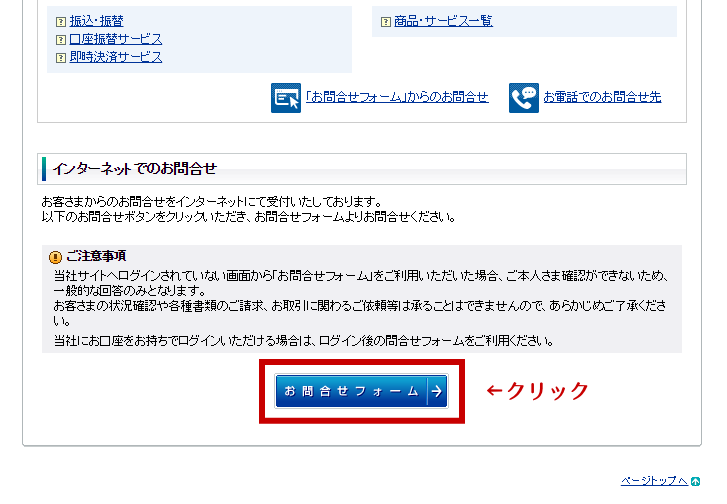Open the 振込・振替 help link
Screen dimensions: 727x504
[96, 21]
